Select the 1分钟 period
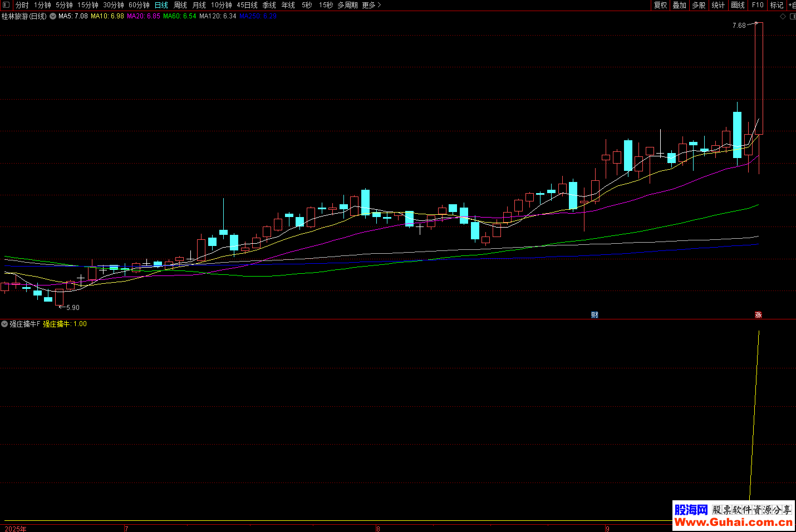The width and height of the screenshot is (796, 532). (42, 5)
